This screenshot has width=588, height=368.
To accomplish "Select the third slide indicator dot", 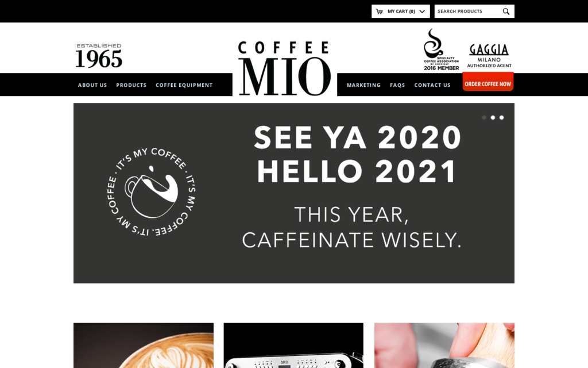I will tap(502, 117).
